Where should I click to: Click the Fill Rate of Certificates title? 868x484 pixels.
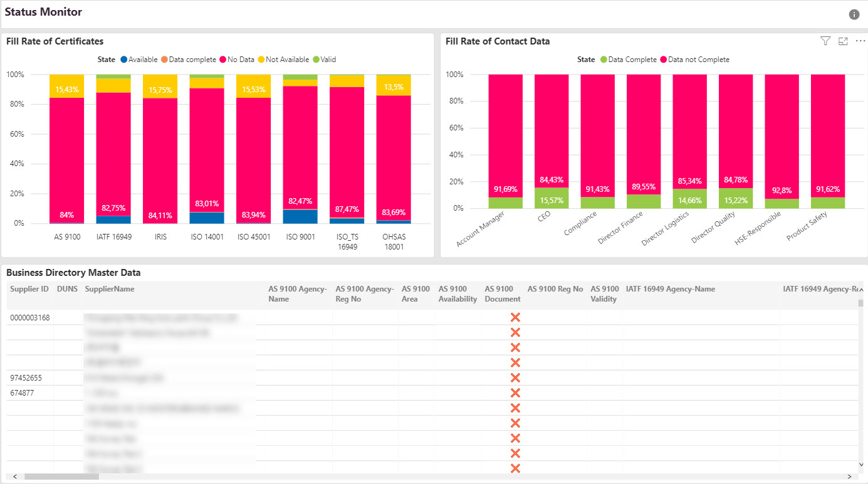pos(55,41)
